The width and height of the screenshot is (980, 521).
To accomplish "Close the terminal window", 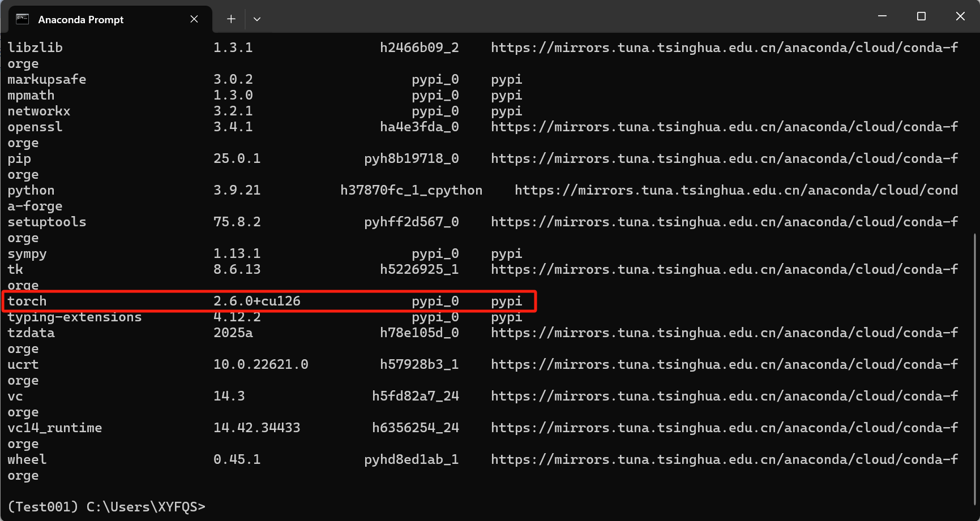I will tap(960, 16).
